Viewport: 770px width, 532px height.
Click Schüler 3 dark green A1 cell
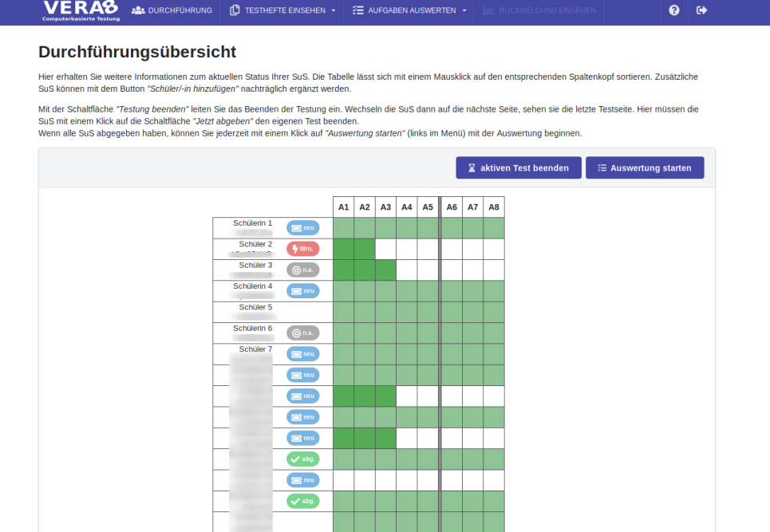(x=343, y=270)
